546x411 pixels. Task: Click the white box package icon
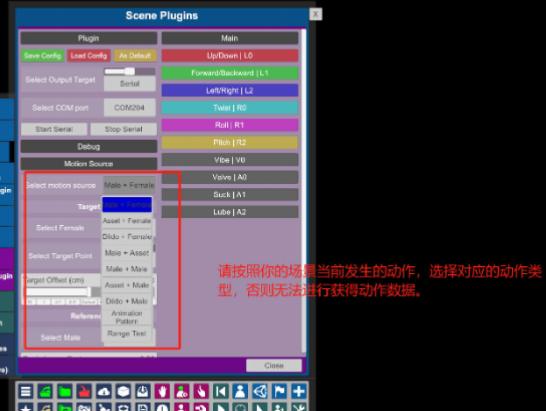tap(123, 391)
